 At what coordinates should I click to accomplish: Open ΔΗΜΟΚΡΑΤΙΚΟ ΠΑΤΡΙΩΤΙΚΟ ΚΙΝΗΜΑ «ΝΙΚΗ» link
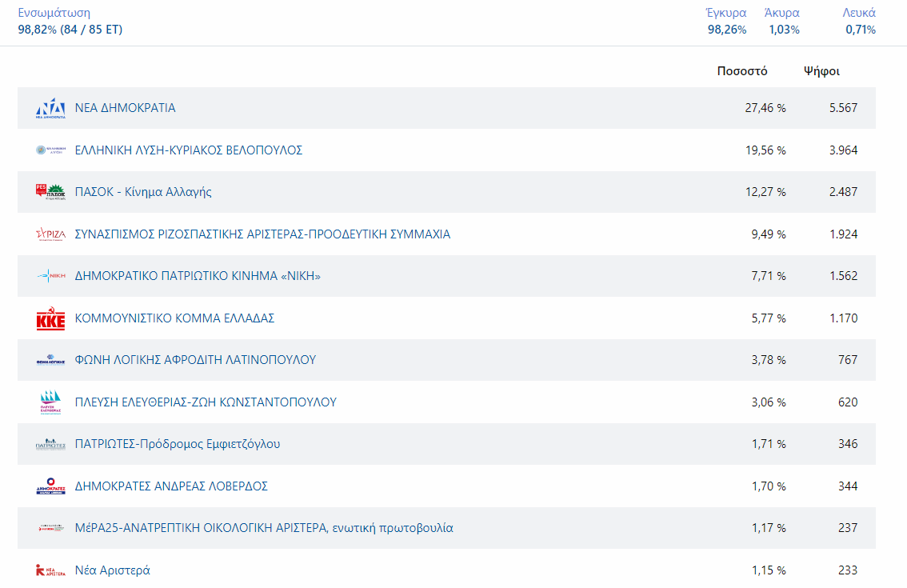198,276
